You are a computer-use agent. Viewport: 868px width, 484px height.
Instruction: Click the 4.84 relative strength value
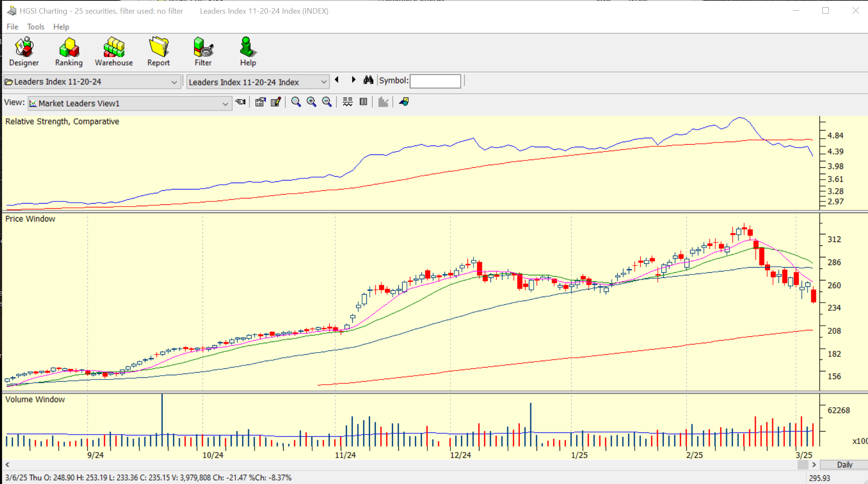tap(836, 136)
